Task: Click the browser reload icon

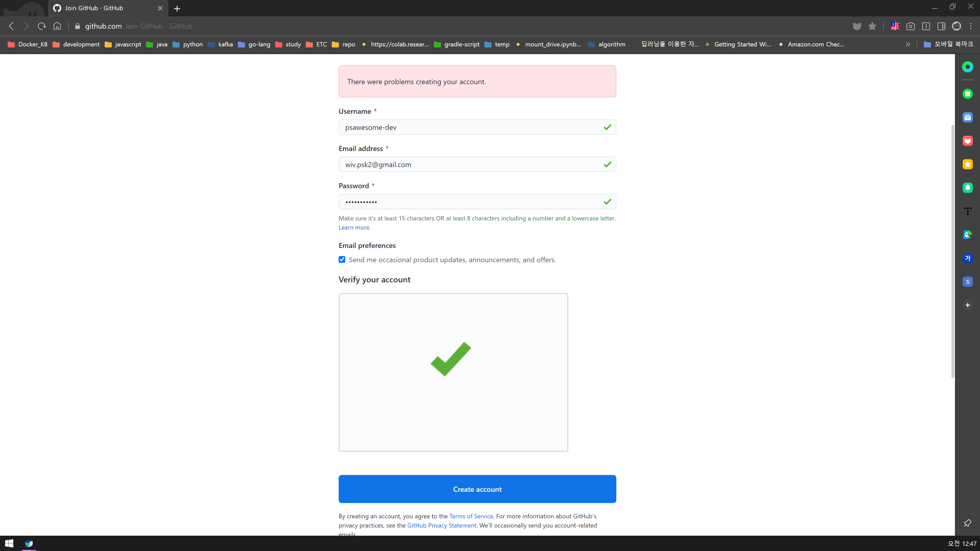Action: click(41, 26)
